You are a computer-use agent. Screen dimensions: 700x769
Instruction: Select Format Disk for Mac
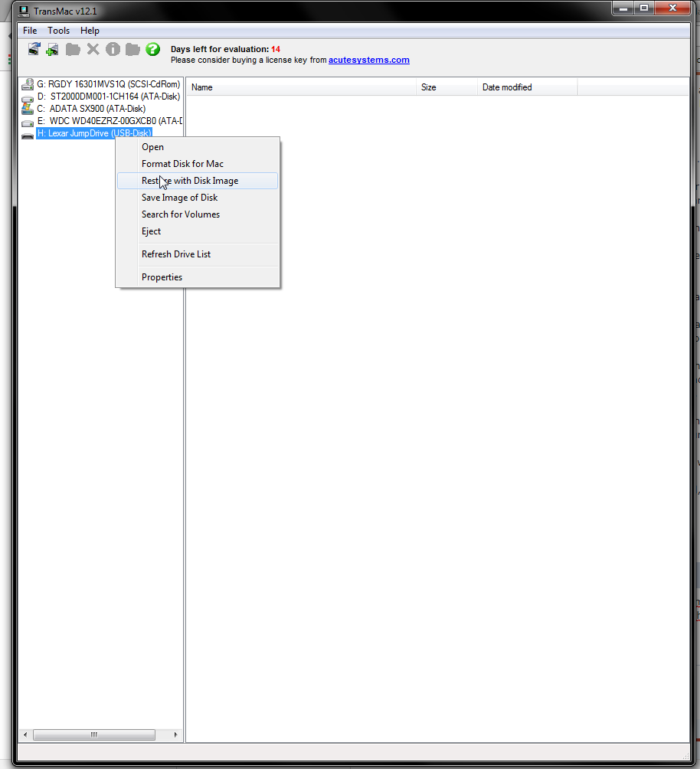198,164
